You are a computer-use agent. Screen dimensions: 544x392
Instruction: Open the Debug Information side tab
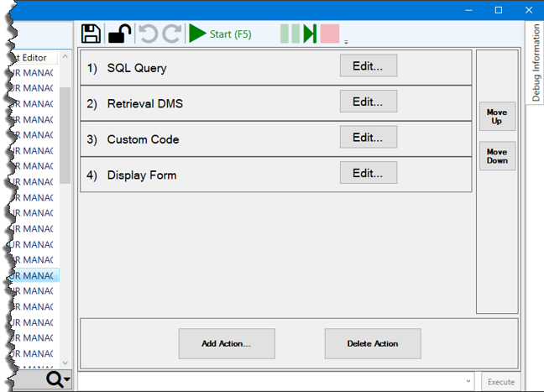coord(536,63)
